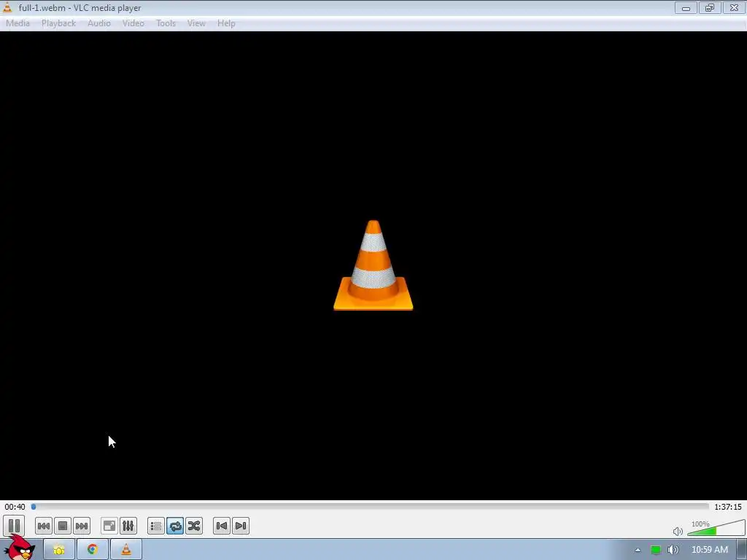Open the Tools menu
The width and height of the screenshot is (747, 560).
pyautogui.click(x=166, y=23)
